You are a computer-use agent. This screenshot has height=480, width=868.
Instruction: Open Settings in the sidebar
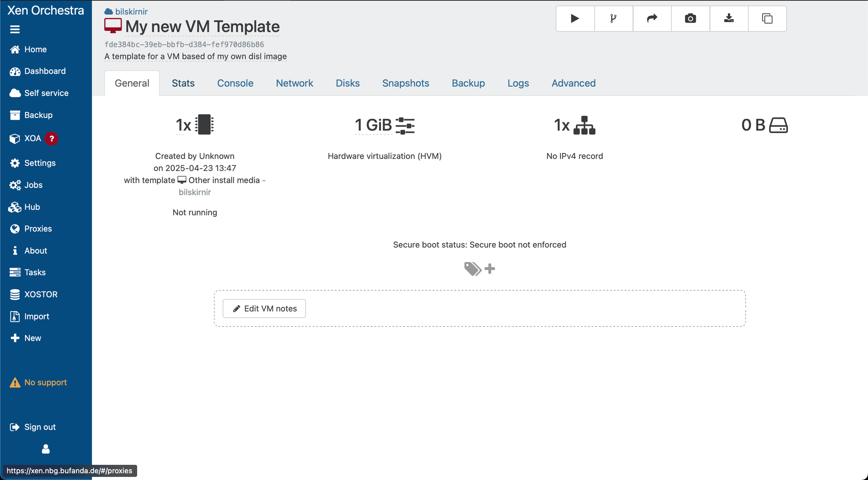click(x=46, y=163)
